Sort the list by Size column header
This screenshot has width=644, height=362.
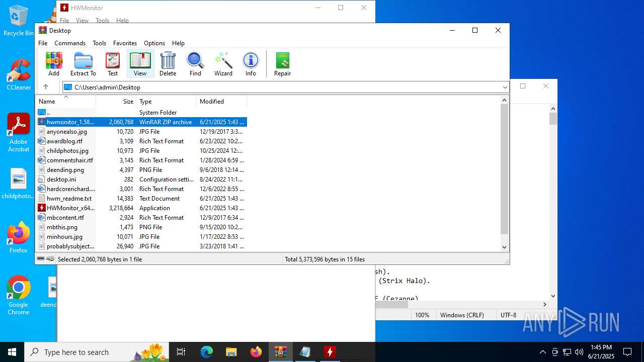(116, 102)
